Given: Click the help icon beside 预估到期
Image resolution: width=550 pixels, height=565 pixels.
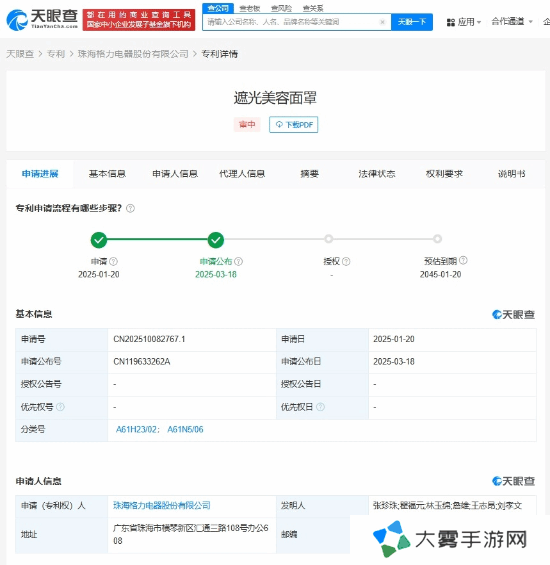Looking at the screenshot, I should (x=463, y=260).
